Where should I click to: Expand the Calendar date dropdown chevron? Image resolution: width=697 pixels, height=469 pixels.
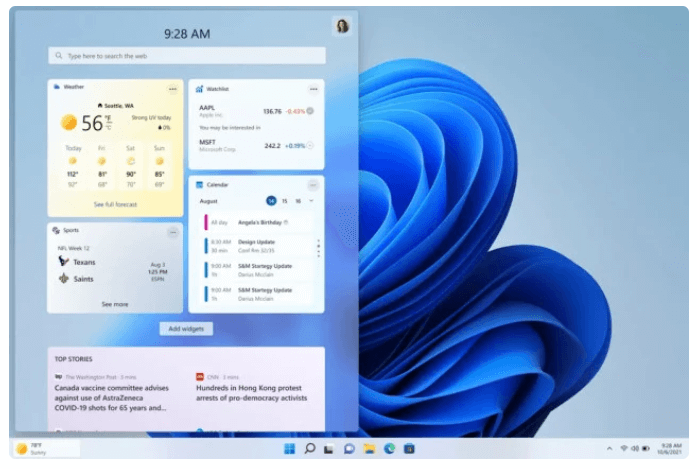click(x=311, y=201)
